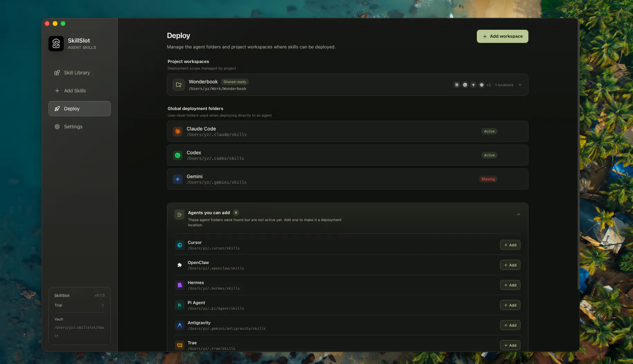Image resolution: width=633 pixels, height=364 pixels.
Task: Click the path /Users/yz/Work/Wonderbook
Action: [217, 89]
